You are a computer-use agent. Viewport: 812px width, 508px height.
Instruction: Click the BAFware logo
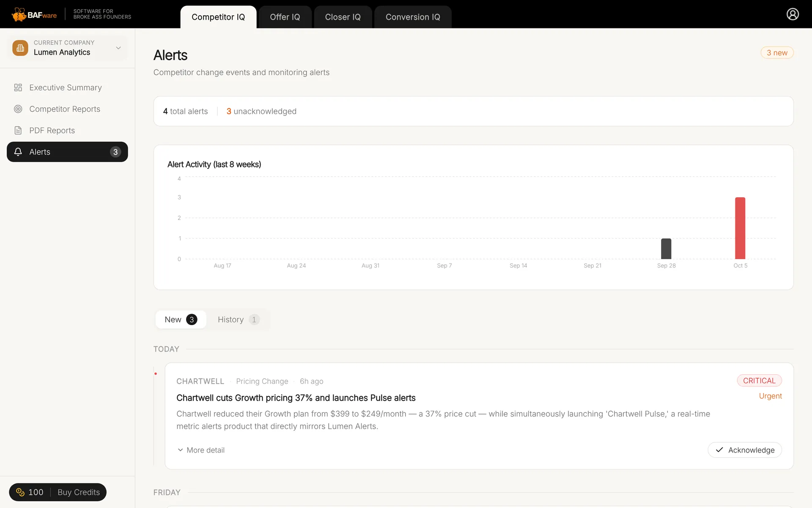34,14
